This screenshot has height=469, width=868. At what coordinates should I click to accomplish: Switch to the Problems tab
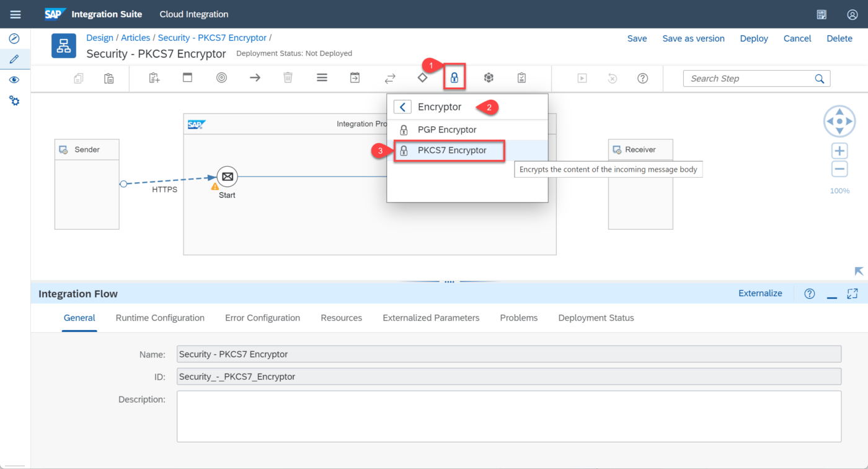[x=519, y=318]
